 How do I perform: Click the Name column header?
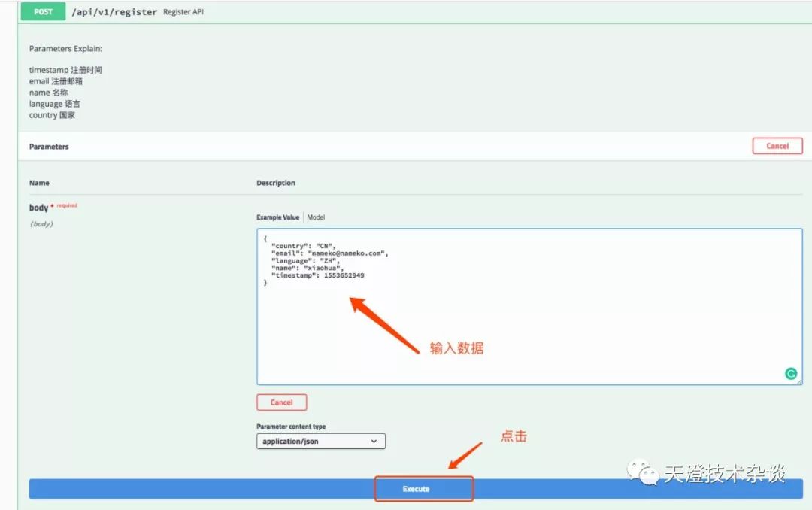[39, 183]
